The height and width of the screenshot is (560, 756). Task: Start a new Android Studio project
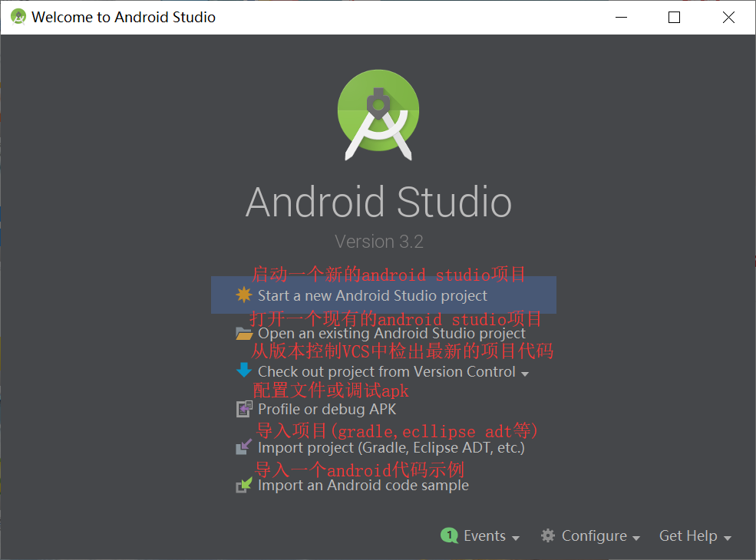click(x=383, y=295)
